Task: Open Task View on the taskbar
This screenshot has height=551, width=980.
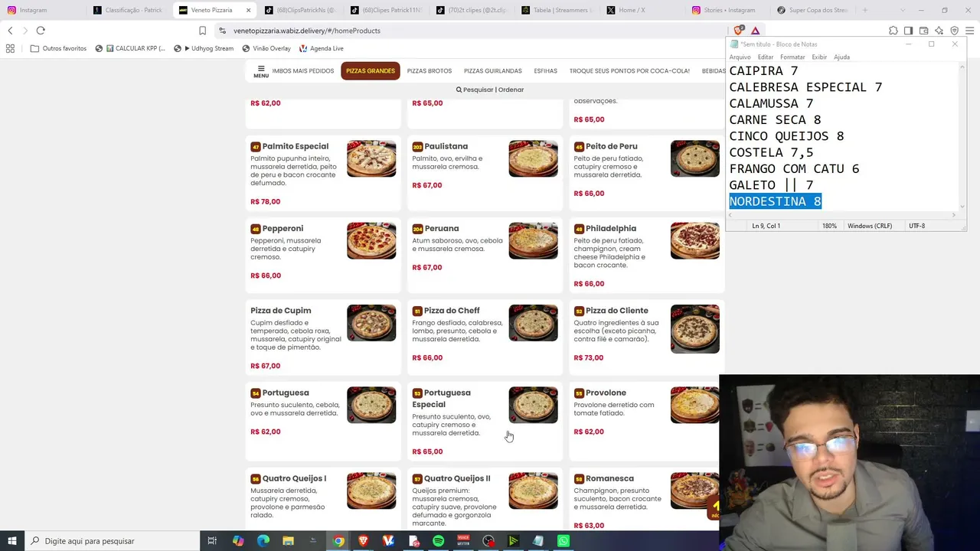Action: 212,541
